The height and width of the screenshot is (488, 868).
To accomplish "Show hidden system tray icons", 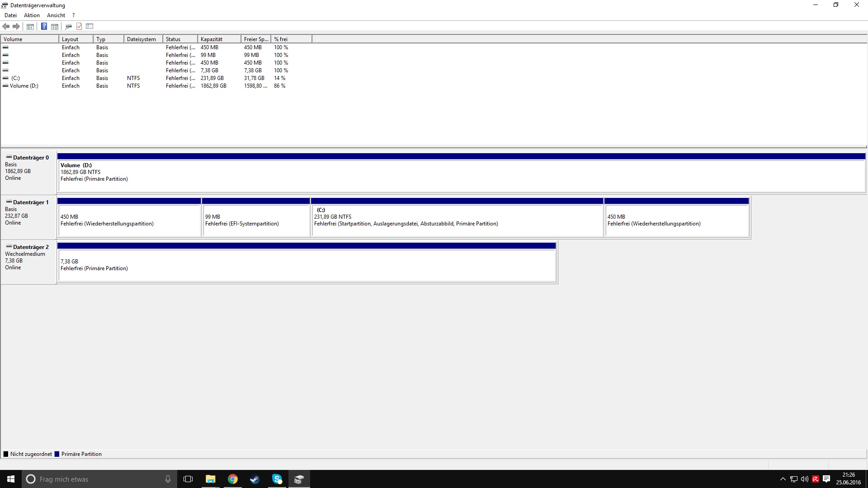I will 783,479.
